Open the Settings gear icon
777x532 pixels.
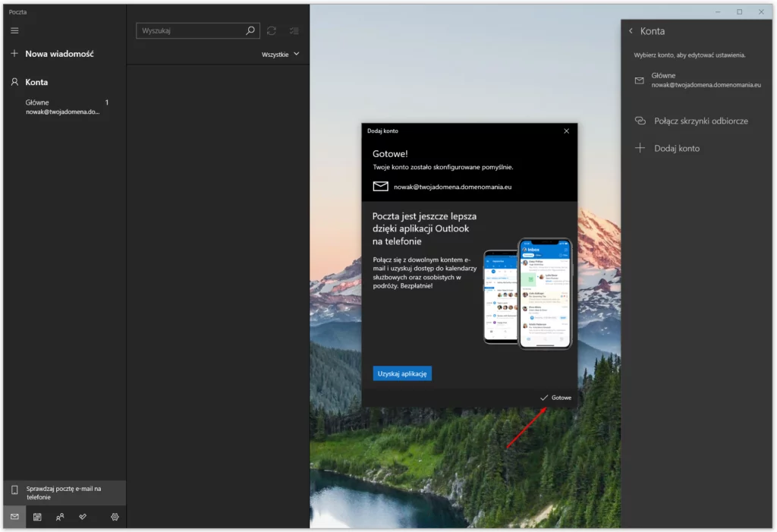tap(115, 517)
